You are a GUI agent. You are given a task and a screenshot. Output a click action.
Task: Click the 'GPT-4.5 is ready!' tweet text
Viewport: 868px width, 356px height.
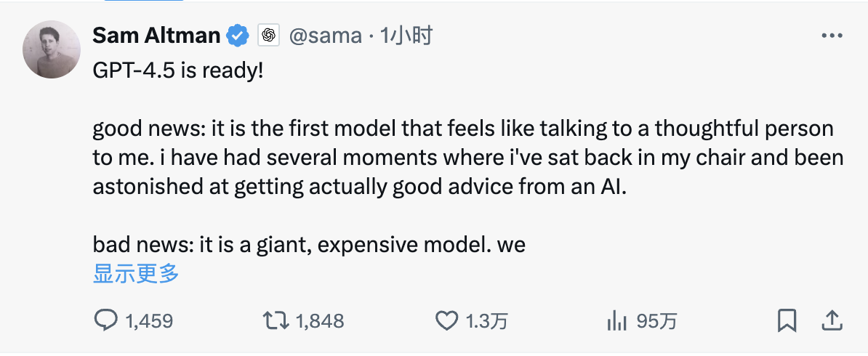pos(178,70)
